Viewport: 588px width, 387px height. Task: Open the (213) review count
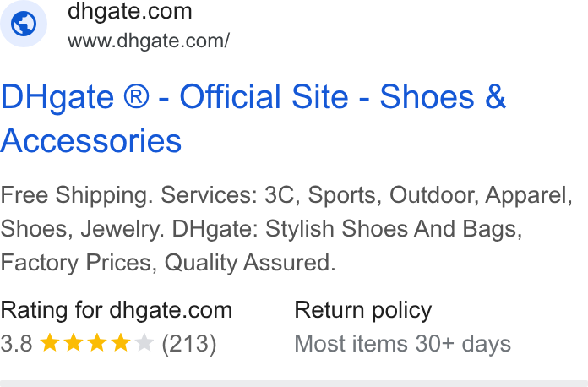pos(189,344)
